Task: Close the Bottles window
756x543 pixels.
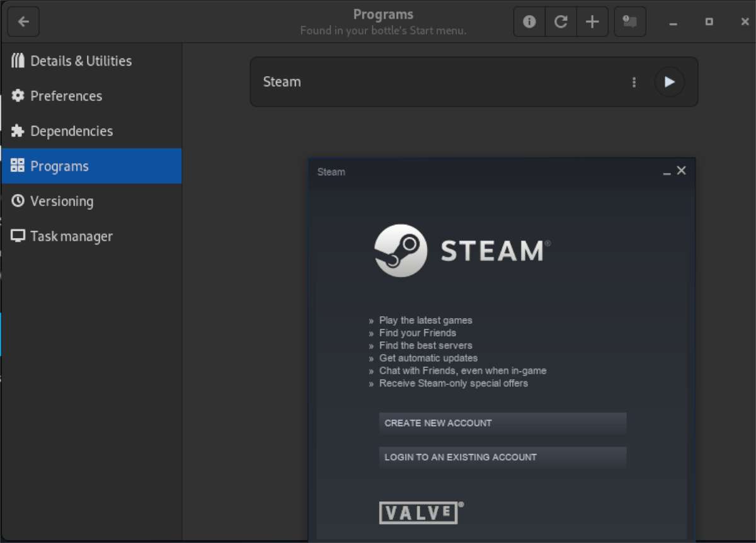Action: pos(745,22)
